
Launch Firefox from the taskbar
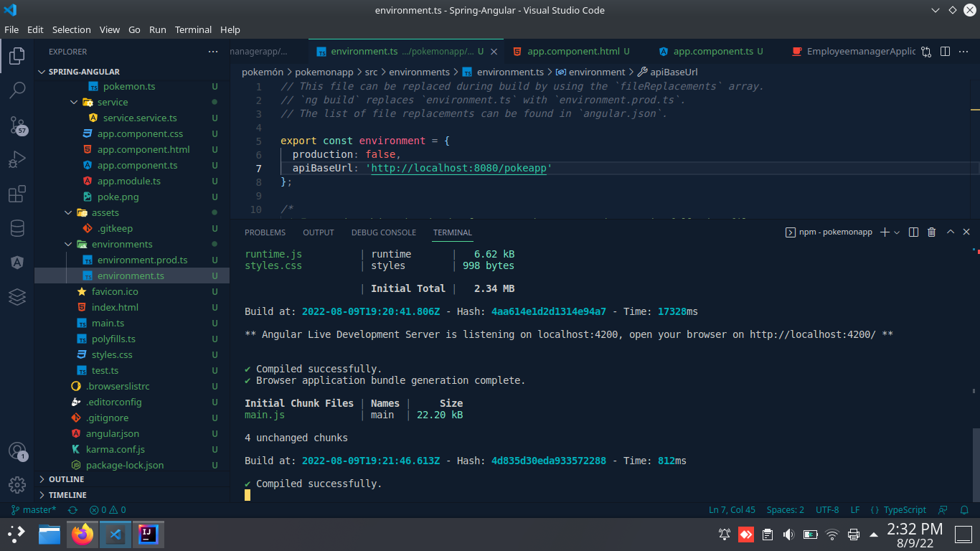[x=81, y=534]
